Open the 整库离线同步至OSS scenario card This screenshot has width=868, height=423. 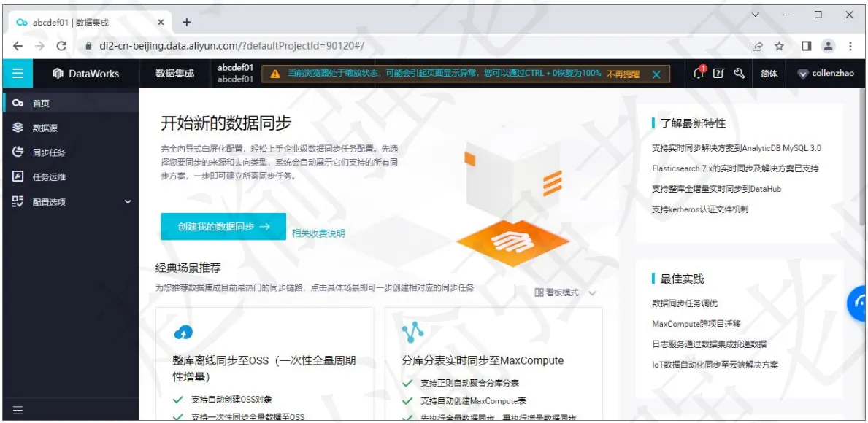(x=264, y=364)
